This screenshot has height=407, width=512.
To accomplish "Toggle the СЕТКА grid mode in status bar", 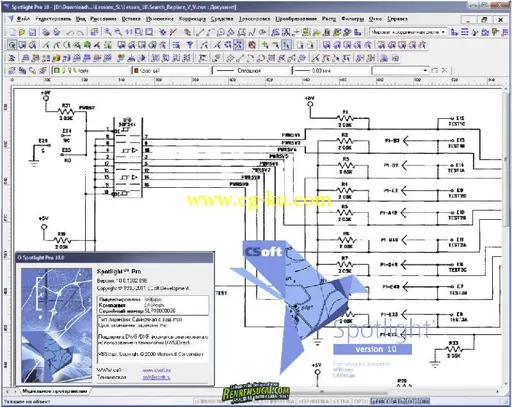I will coord(341,401).
